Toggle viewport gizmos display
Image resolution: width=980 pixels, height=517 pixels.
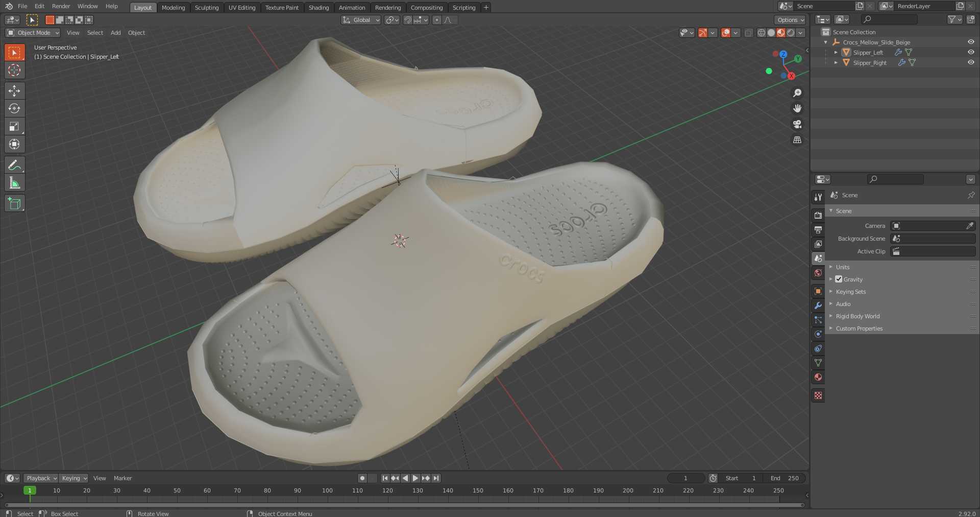pyautogui.click(x=703, y=33)
